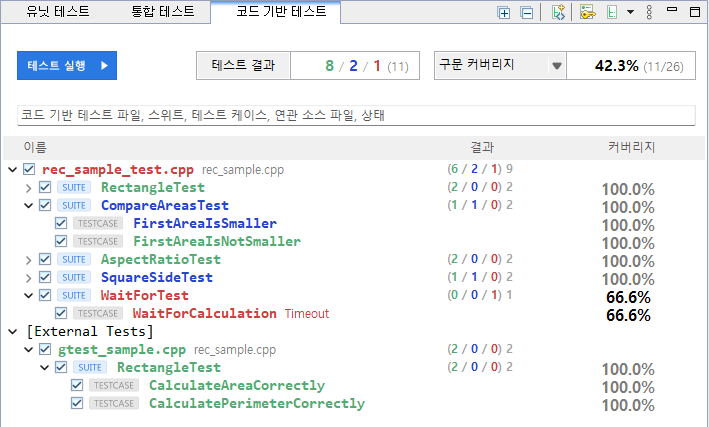The height and width of the screenshot is (427, 709).
Task: Click the 이름 column header
Action: point(35,147)
